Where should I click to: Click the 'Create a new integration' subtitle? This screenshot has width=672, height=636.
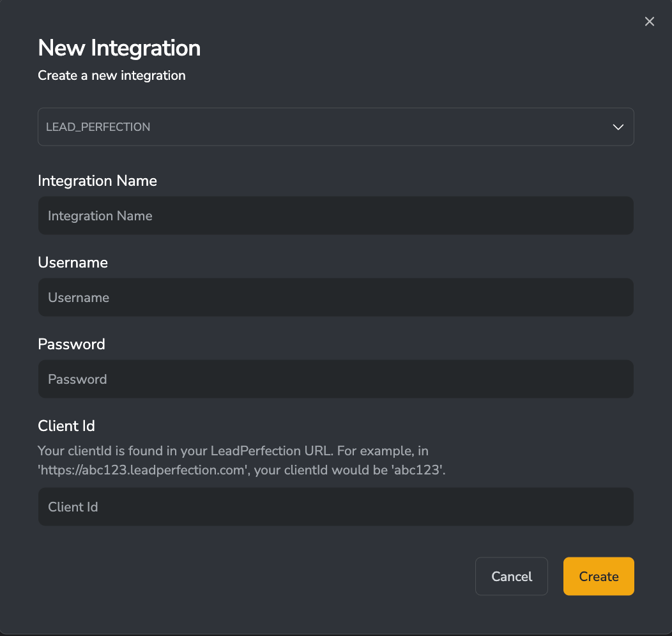[112, 75]
